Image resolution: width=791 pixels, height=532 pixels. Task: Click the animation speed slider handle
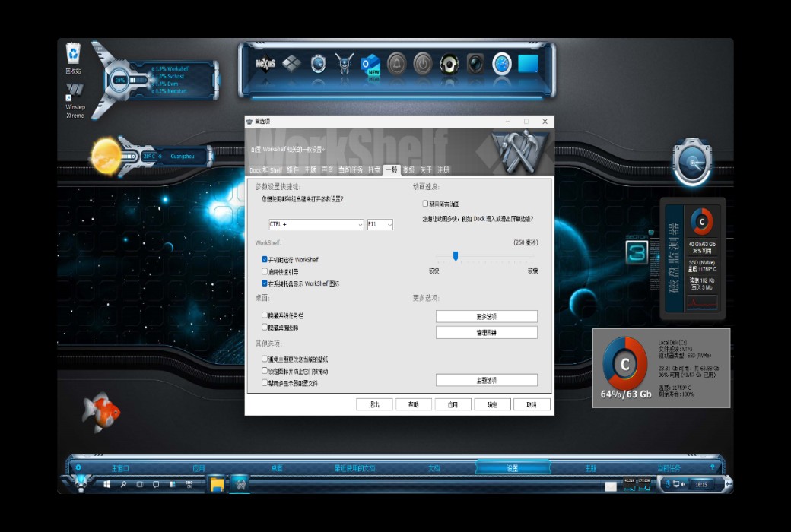[x=455, y=257]
